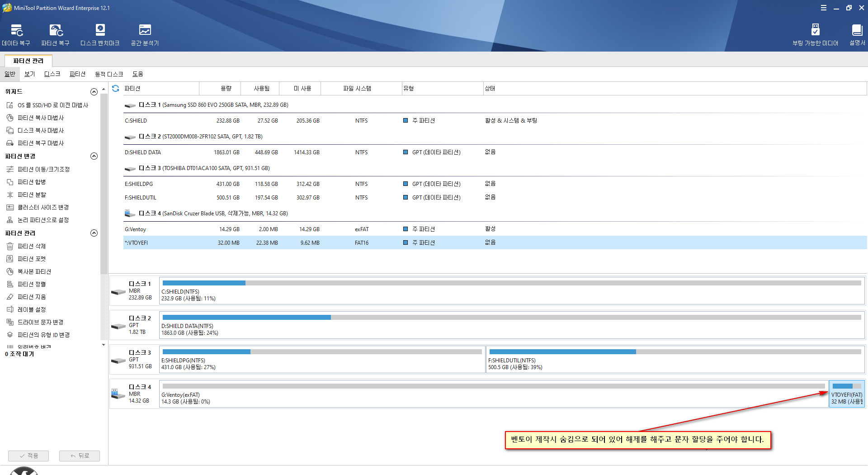Click VTOYEFI(FAT) block in disk map
Viewport: 868px width, 475px height.
[847, 394]
